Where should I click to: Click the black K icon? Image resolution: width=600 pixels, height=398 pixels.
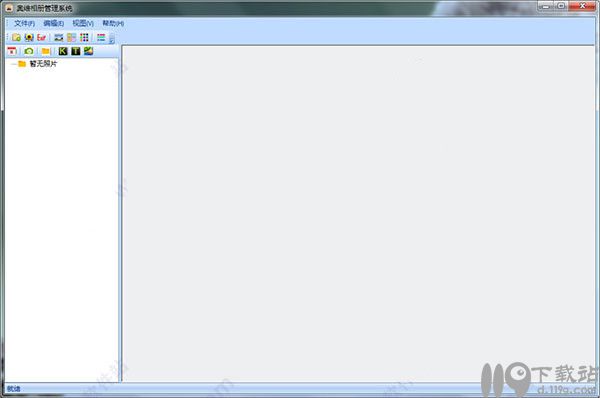[x=63, y=51]
